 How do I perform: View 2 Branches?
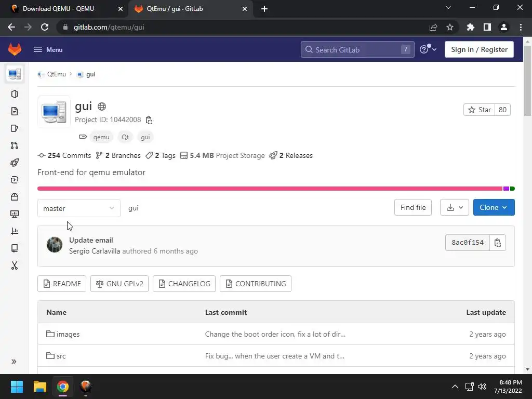coord(118,155)
